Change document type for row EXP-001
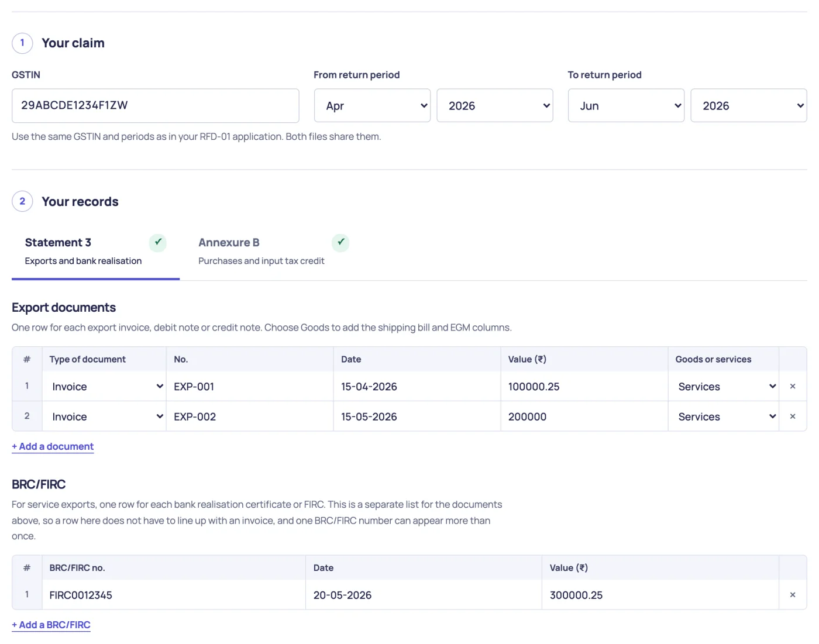This screenshot has width=819, height=644. click(104, 387)
